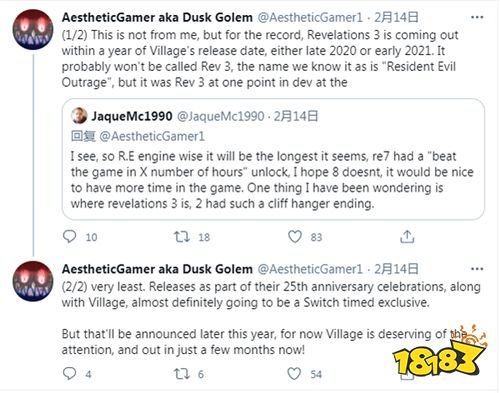This screenshot has width=500, height=393.
Task: Open JaqueMc1990 display name in quoted tweet
Action: tap(132, 116)
